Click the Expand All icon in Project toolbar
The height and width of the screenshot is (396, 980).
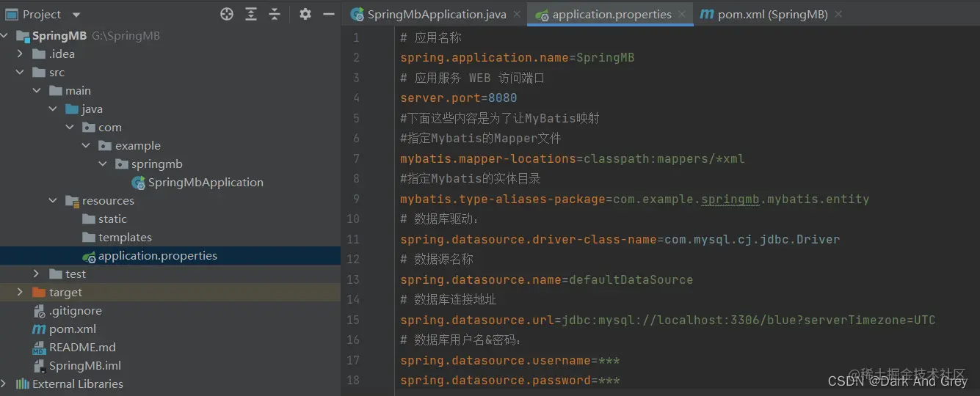(251, 14)
